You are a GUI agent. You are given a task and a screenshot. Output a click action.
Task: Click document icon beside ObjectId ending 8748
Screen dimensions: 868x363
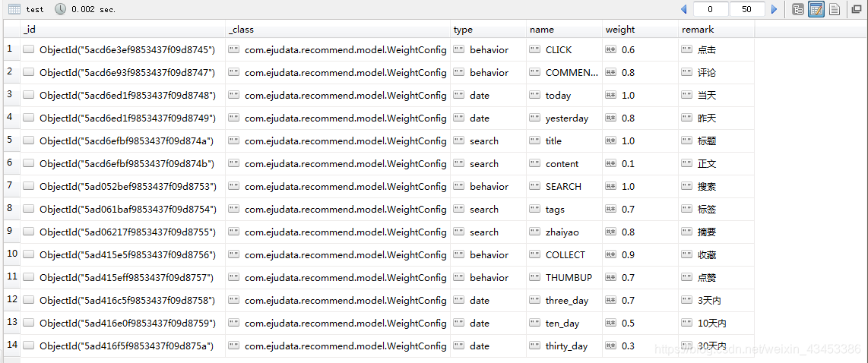pyautogui.click(x=29, y=95)
